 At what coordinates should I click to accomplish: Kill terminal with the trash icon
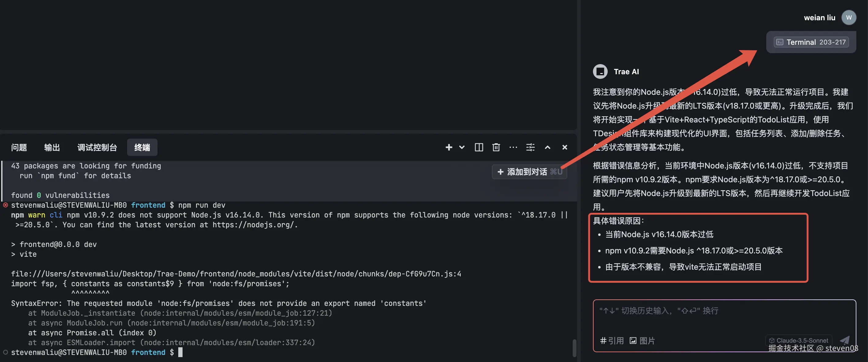pyautogui.click(x=496, y=148)
